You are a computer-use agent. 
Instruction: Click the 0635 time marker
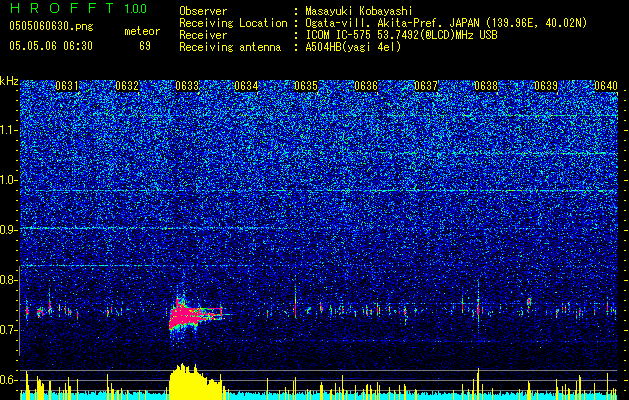306,86
